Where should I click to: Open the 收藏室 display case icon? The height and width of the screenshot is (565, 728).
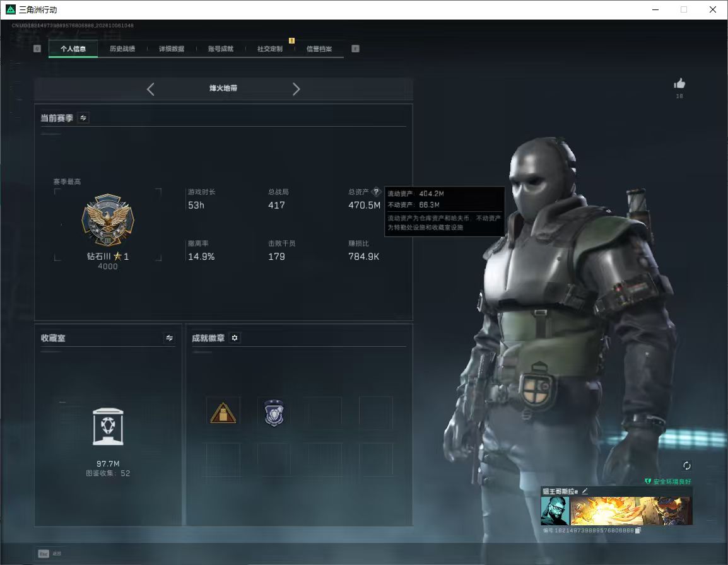[108, 427]
